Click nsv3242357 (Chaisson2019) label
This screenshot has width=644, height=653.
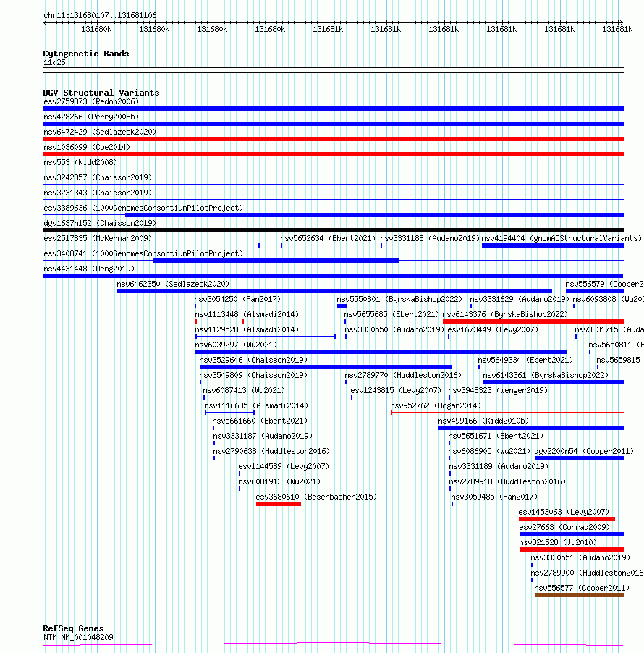point(98,178)
